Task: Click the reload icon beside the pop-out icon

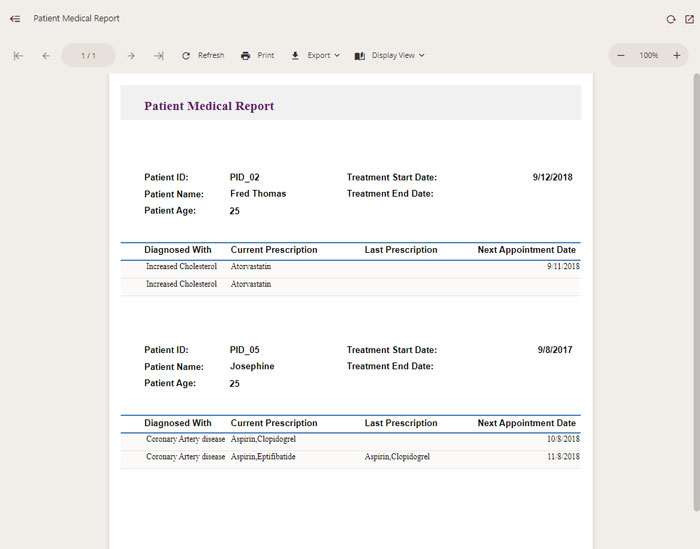Action: 671,19
